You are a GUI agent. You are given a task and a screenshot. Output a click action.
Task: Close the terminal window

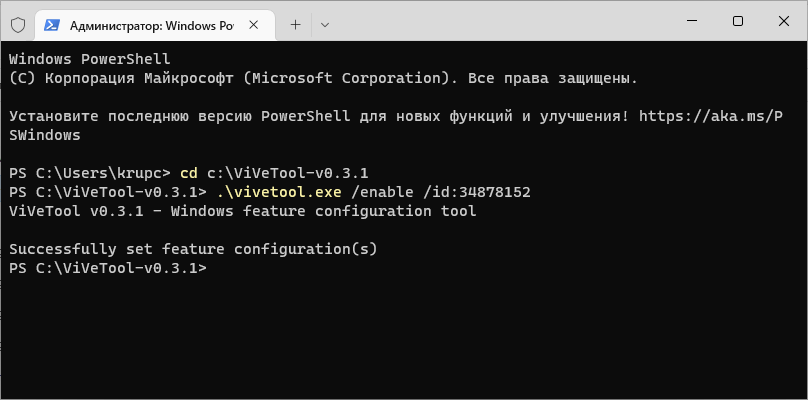pyautogui.click(x=784, y=21)
